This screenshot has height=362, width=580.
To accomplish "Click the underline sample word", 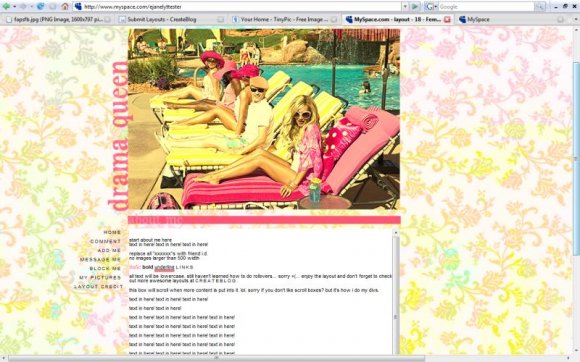I will pos(164,267).
